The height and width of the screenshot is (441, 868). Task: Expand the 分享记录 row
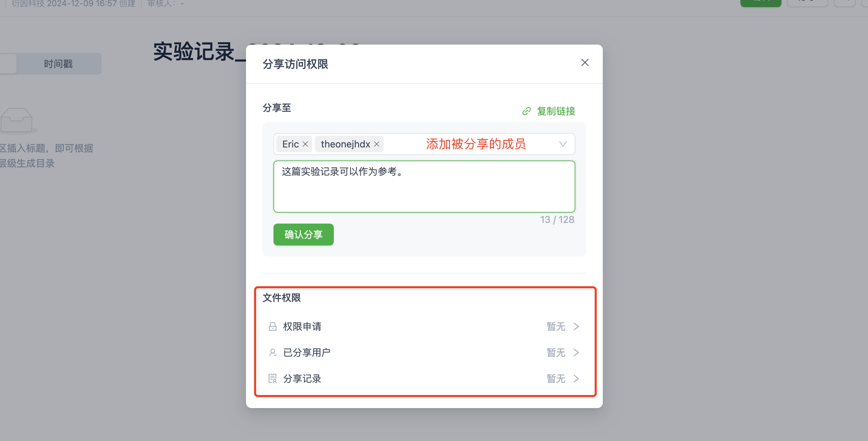576,379
